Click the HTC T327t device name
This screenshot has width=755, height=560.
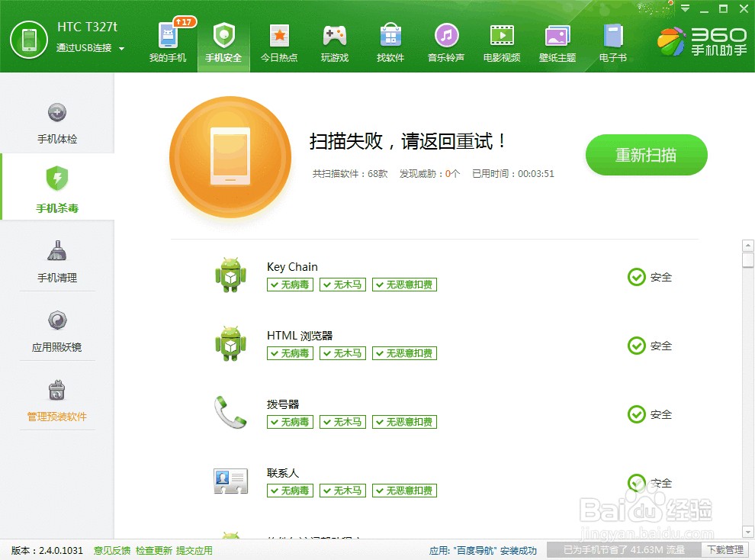click(x=87, y=27)
